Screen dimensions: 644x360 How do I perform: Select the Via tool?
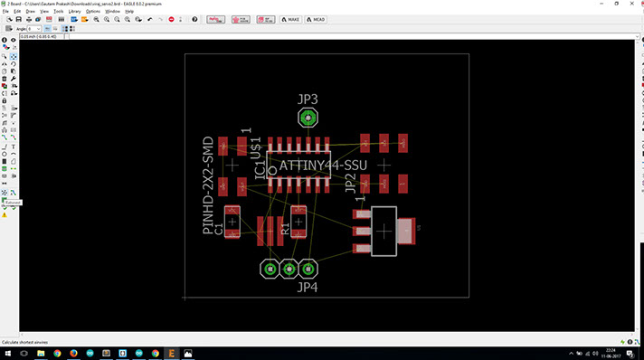pos(5,168)
